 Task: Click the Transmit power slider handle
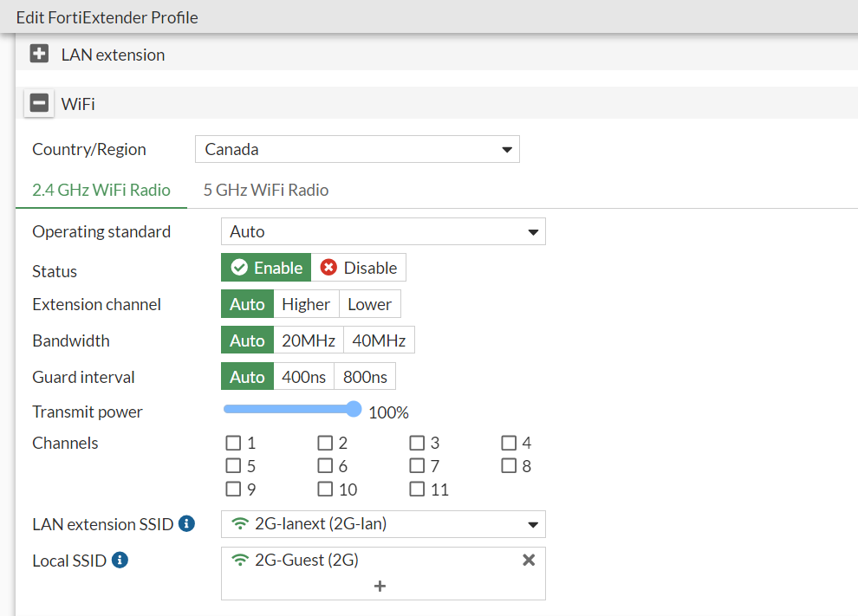click(x=354, y=409)
